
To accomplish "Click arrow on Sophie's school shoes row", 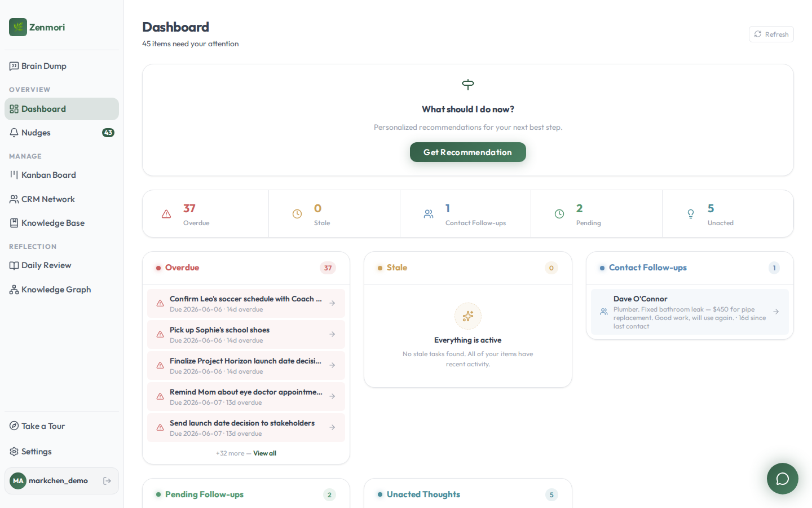I will tap(332, 334).
